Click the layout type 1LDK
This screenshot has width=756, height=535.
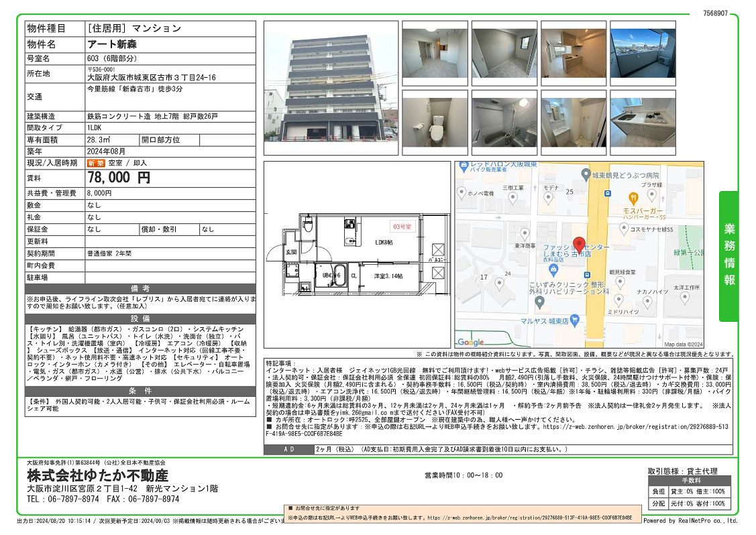tap(94, 128)
